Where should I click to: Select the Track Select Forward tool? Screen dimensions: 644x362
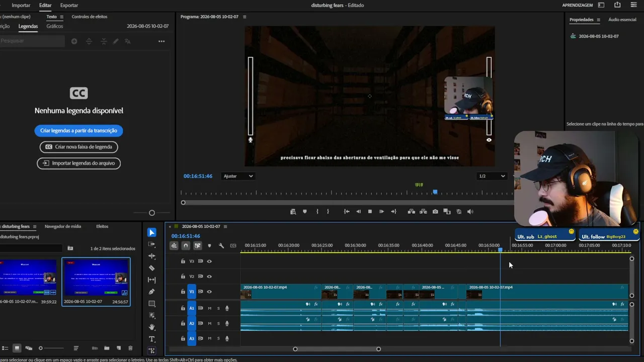point(152,244)
